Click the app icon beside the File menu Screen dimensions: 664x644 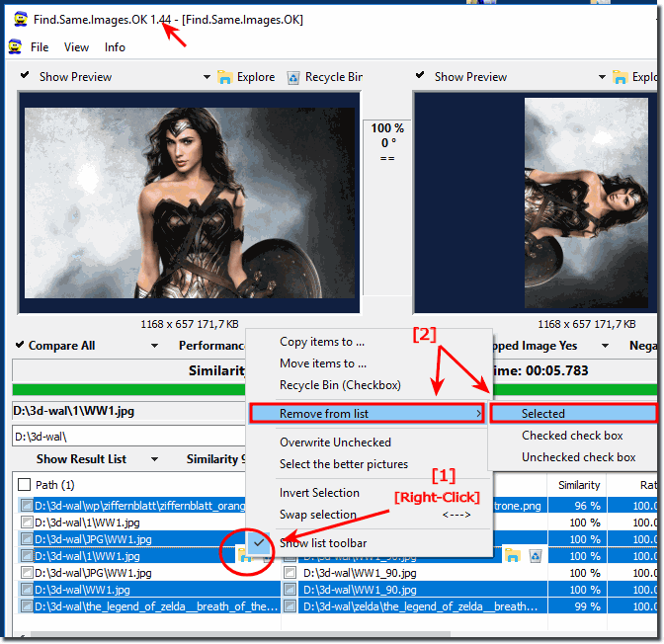[15, 46]
